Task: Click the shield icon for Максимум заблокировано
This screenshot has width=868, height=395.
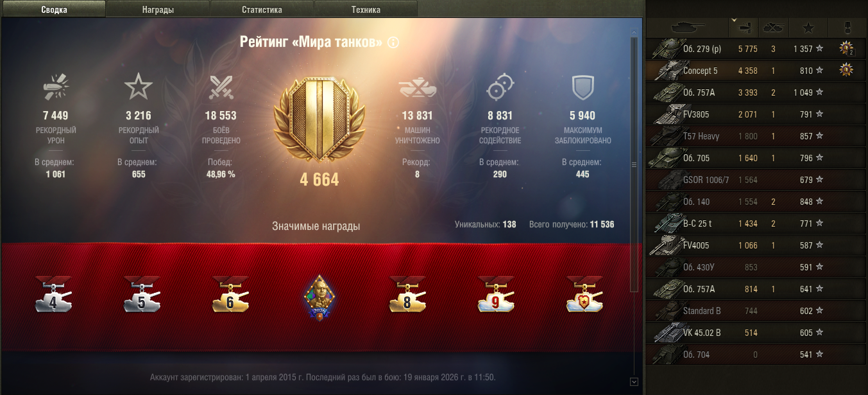Action: coord(583,88)
